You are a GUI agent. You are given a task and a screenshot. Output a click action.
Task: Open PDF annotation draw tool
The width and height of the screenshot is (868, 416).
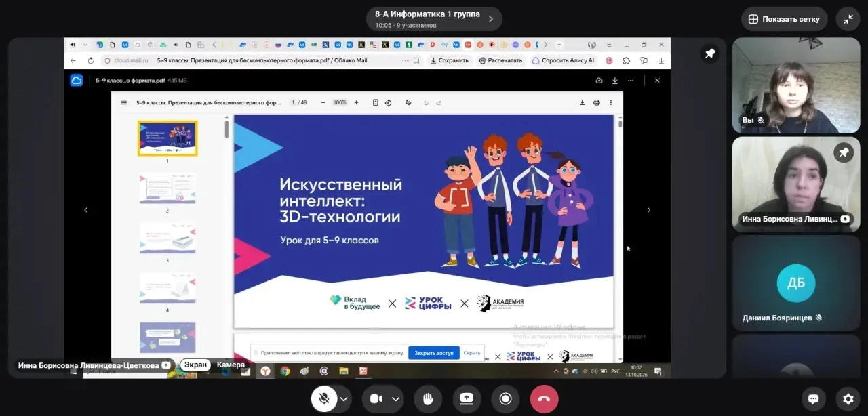click(408, 103)
